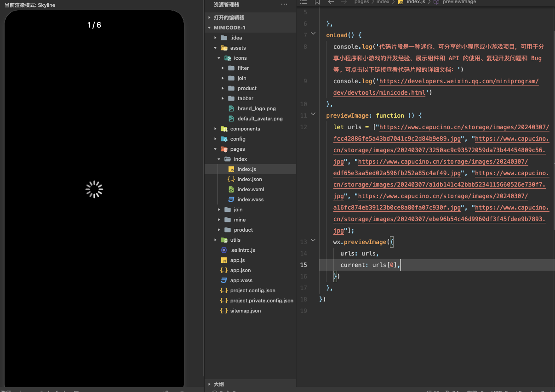Expand the tabbar folder

[x=223, y=98]
